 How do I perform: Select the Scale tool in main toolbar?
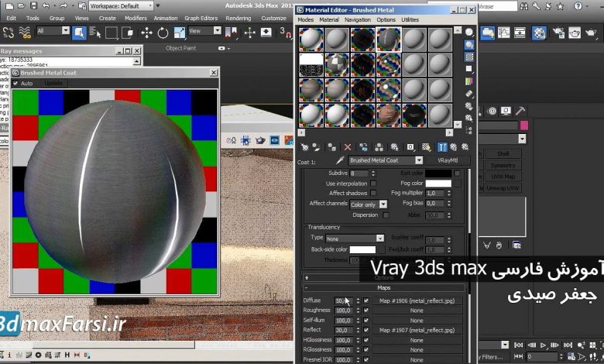pyautogui.click(x=180, y=33)
